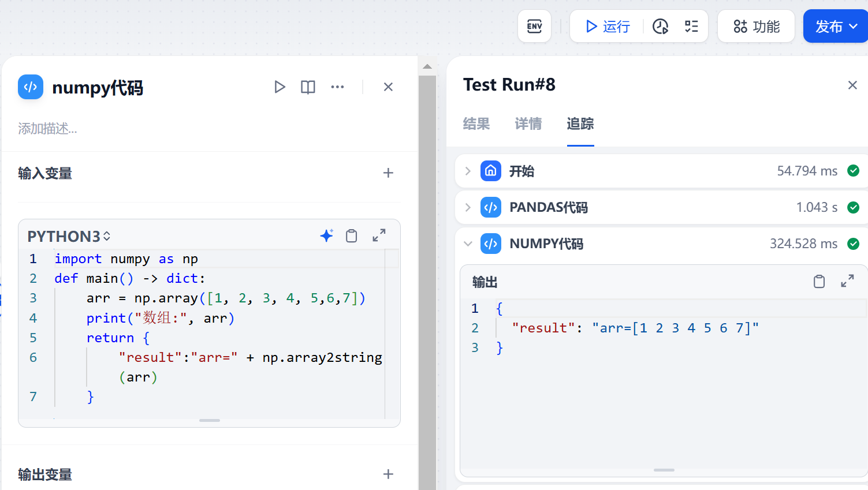Click the AI code generator sparkle icon

click(x=326, y=235)
